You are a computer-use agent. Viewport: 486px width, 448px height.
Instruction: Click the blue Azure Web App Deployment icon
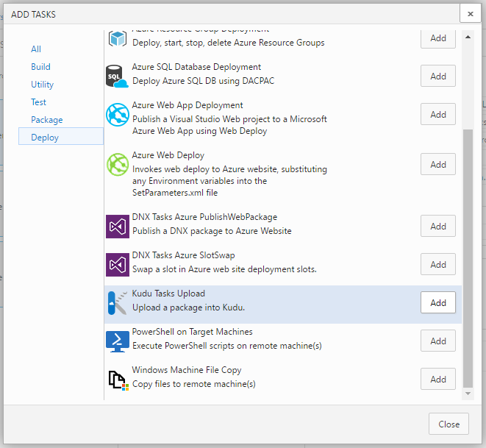click(x=118, y=115)
